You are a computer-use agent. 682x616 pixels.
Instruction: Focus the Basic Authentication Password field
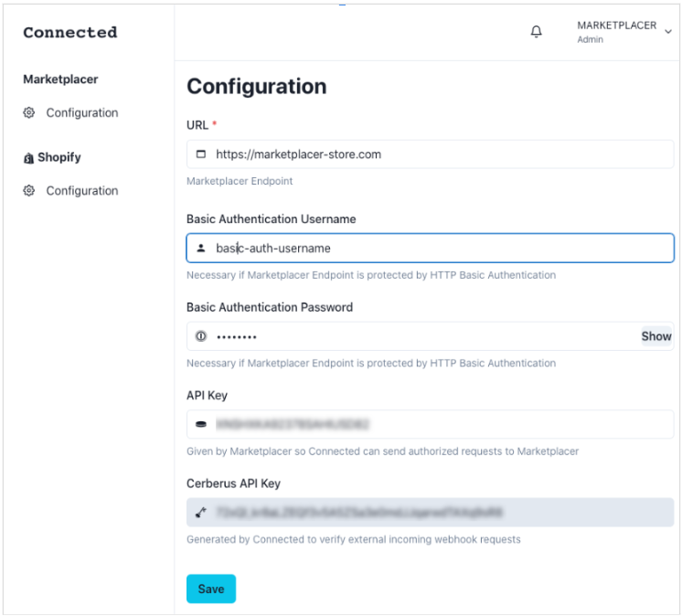(431, 336)
